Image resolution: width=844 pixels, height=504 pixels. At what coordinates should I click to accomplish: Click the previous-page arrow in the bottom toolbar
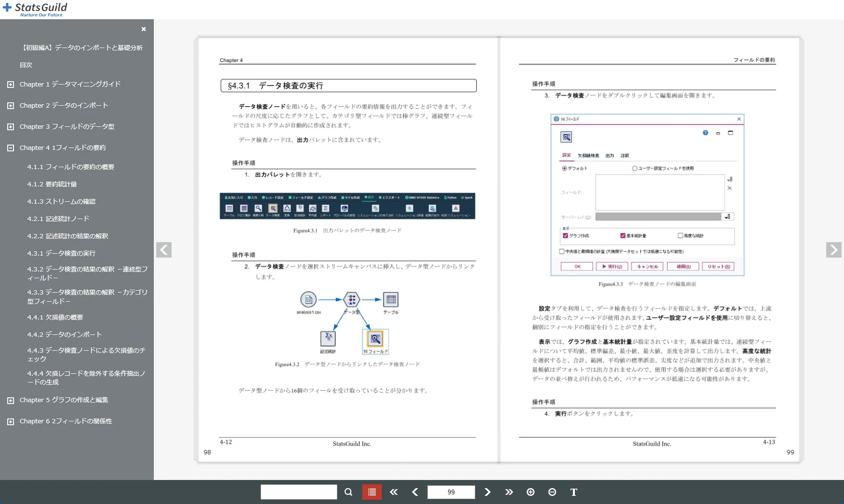coord(415,492)
